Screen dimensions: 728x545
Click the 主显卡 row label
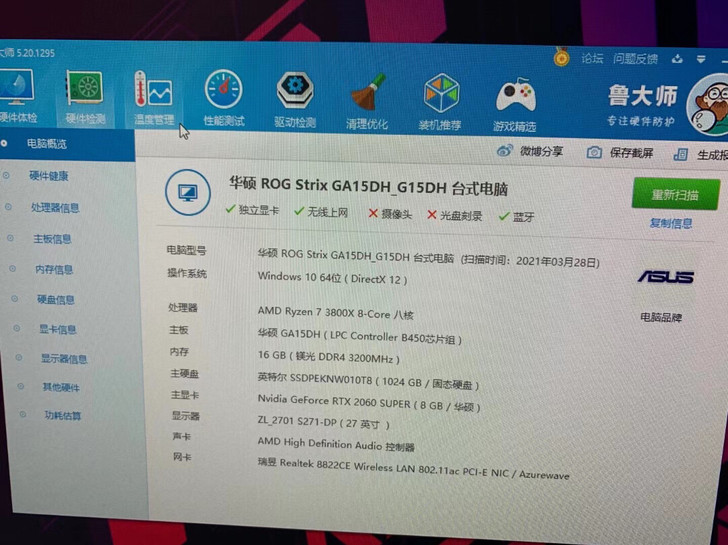(185, 395)
